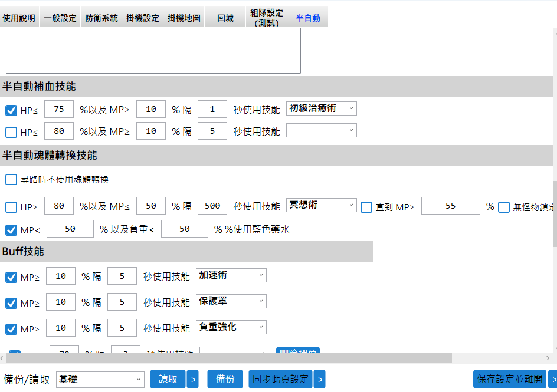Click the horizontal scrollbar thumb

tap(229, 358)
